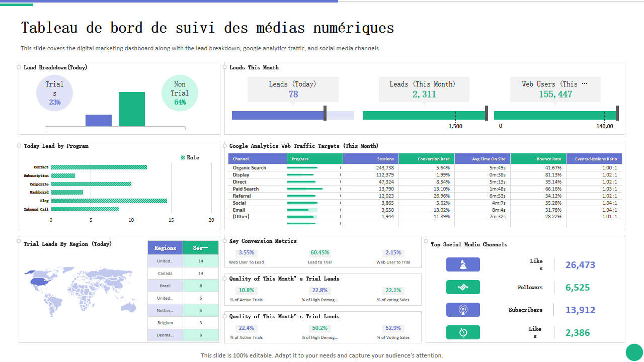Click the Blog bar in the chart
644x362 pixels.
click(x=109, y=201)
